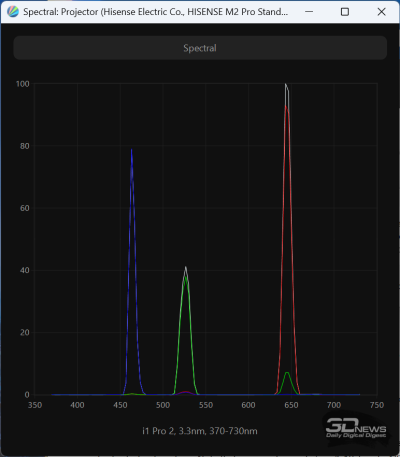Screen dimensions: 400x457
Task: Click the white peak tip at 100
Action: [286, 84]
